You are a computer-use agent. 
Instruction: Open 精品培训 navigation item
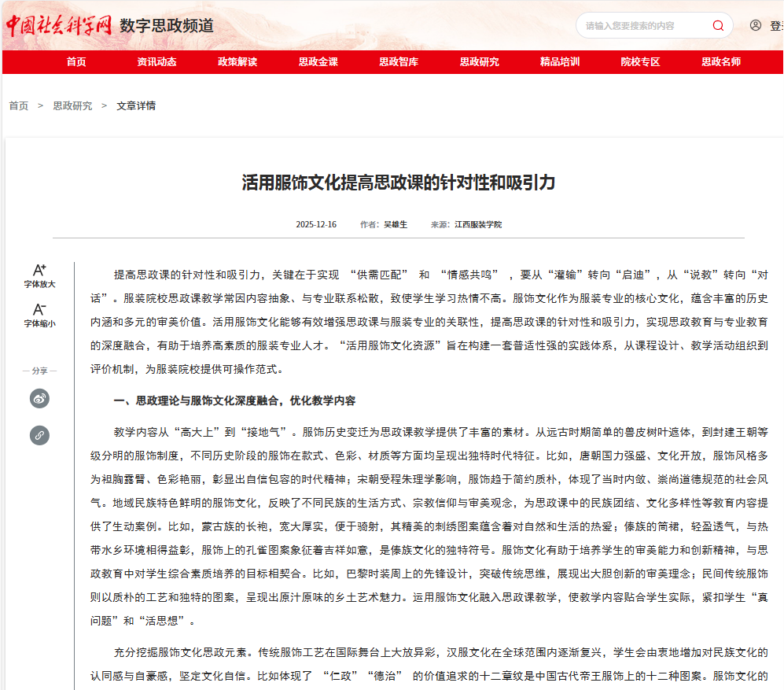coord(560,62)
